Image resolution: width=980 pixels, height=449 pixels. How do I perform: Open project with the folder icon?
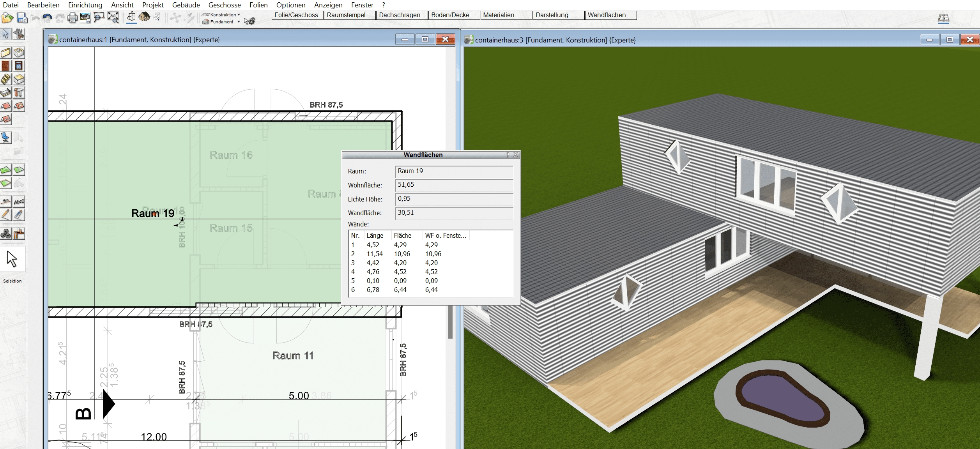7,18
